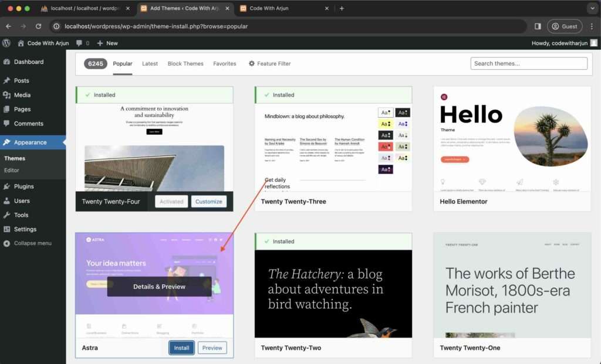
Task: Click the Search themes input field
Action: click(529, 63)
